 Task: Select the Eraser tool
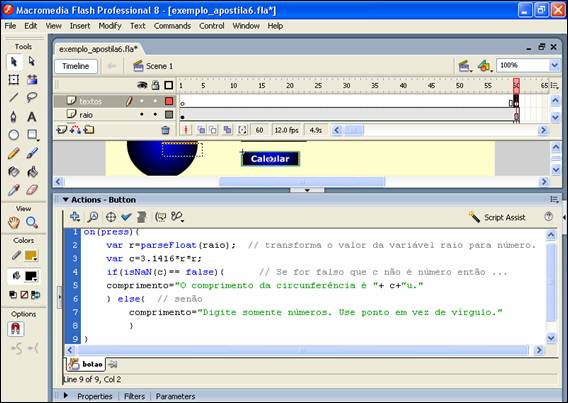point(32,189)
